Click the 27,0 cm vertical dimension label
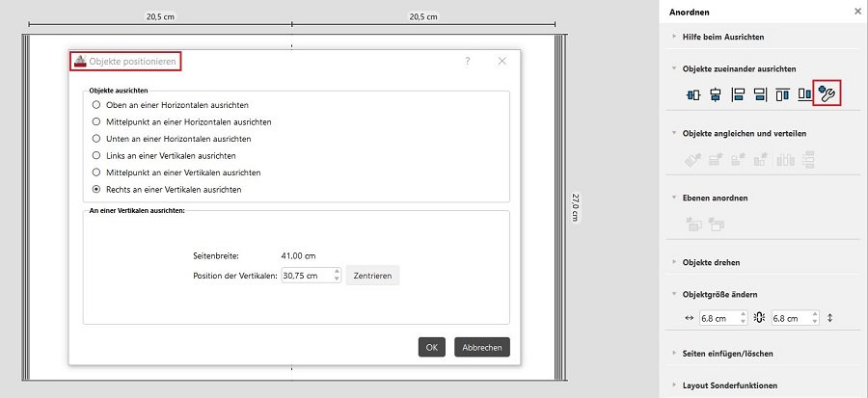This screenshot has height=398, width=868. coord(575,207)
